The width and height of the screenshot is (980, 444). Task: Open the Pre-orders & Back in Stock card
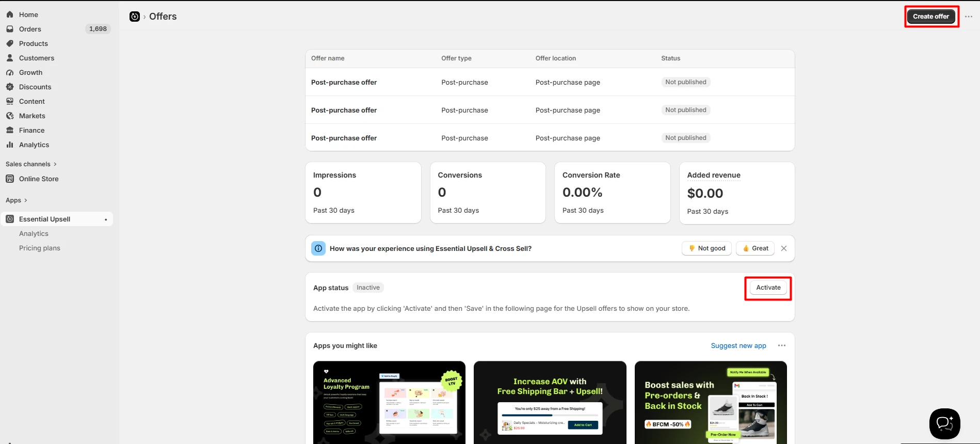[711, 402]
